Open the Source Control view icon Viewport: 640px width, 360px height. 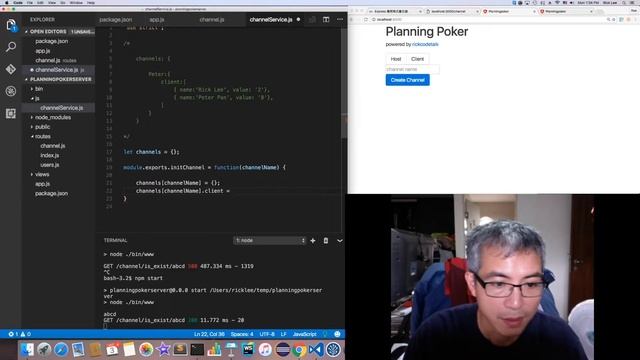tap(11, 69)
